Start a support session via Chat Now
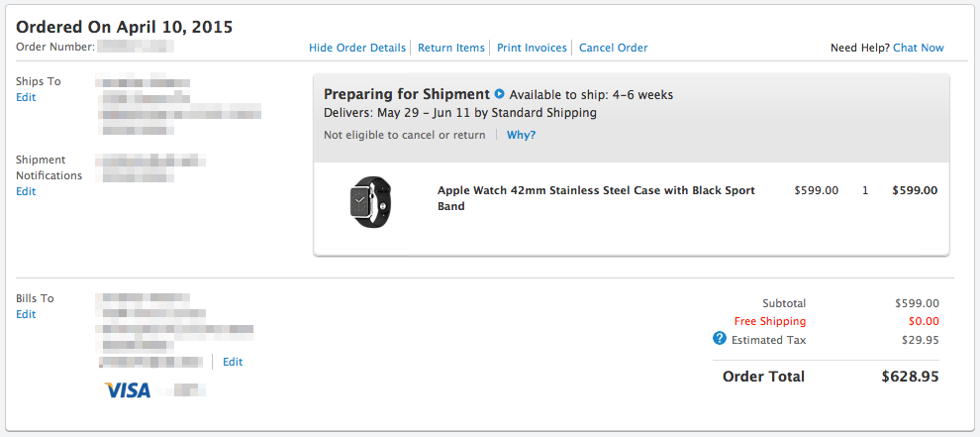The width and height of the screenshot is (980, 437). [918, 48]
